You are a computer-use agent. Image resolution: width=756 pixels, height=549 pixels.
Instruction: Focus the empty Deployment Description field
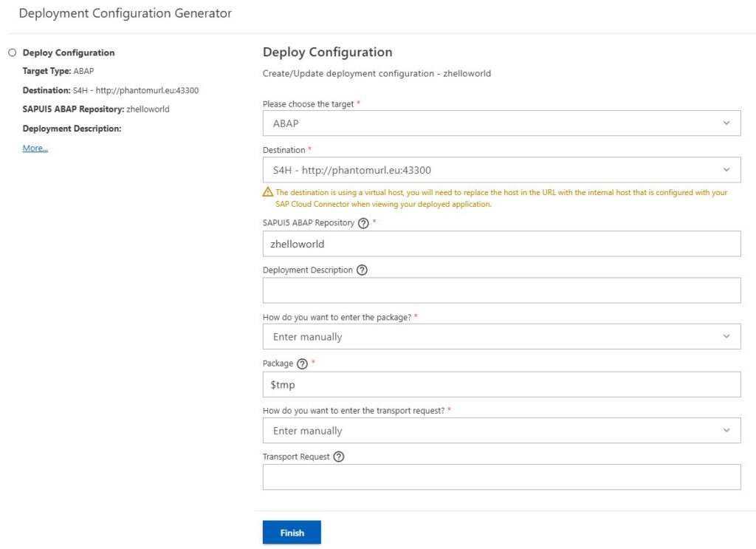[x=501, y=290]
